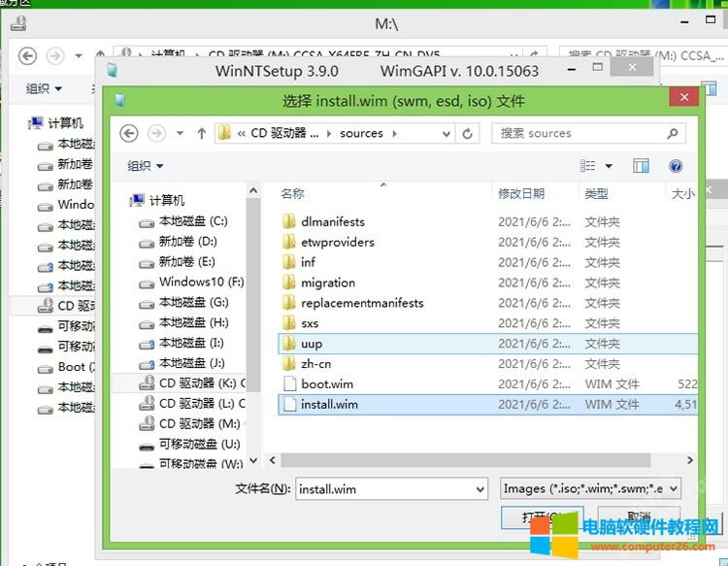The width and height of the screenshot is (728, 566).
Task: Open 本地磁盘 (H:) in dialog tree
Action: [x=183, y=322]
